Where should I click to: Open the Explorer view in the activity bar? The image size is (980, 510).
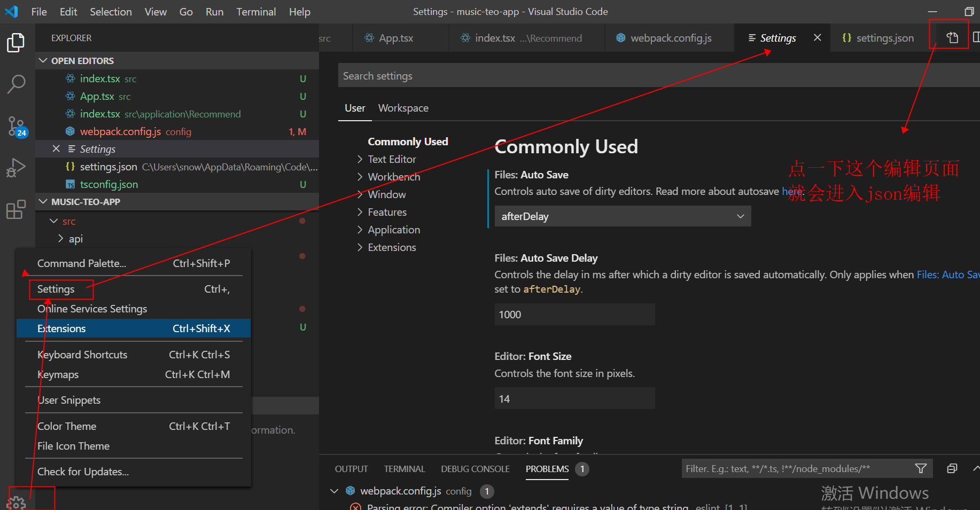(15, 43)
